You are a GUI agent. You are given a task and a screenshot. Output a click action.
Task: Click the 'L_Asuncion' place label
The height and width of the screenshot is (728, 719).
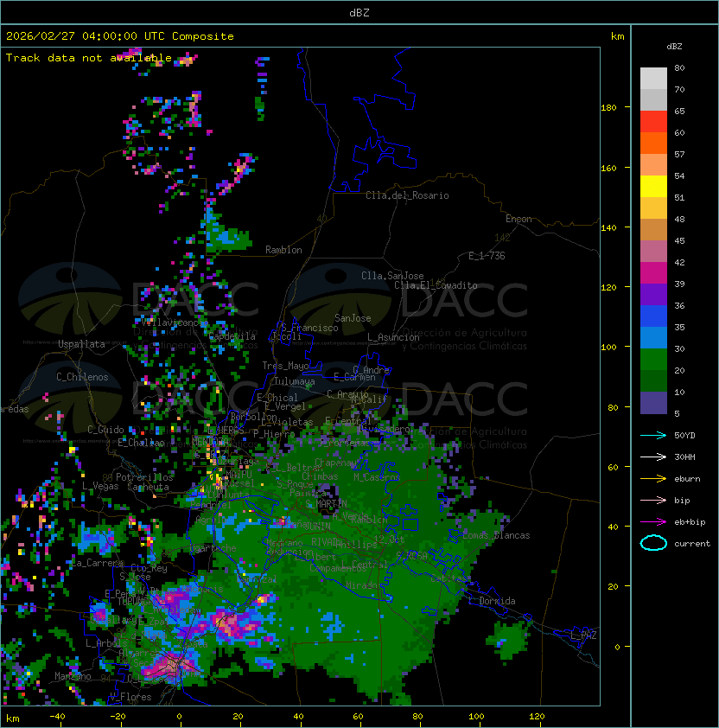(393, 337)
